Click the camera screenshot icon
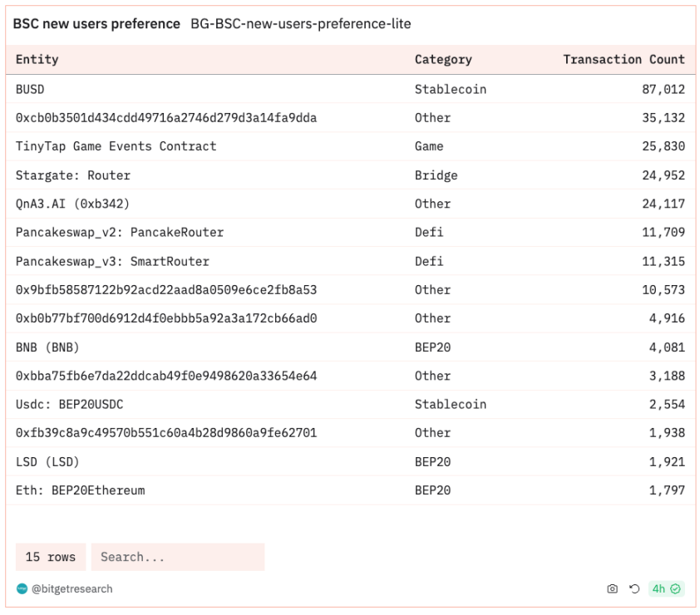Image resolution: width=700 pixels, height=615 pixels. click(x=612, y=588)
